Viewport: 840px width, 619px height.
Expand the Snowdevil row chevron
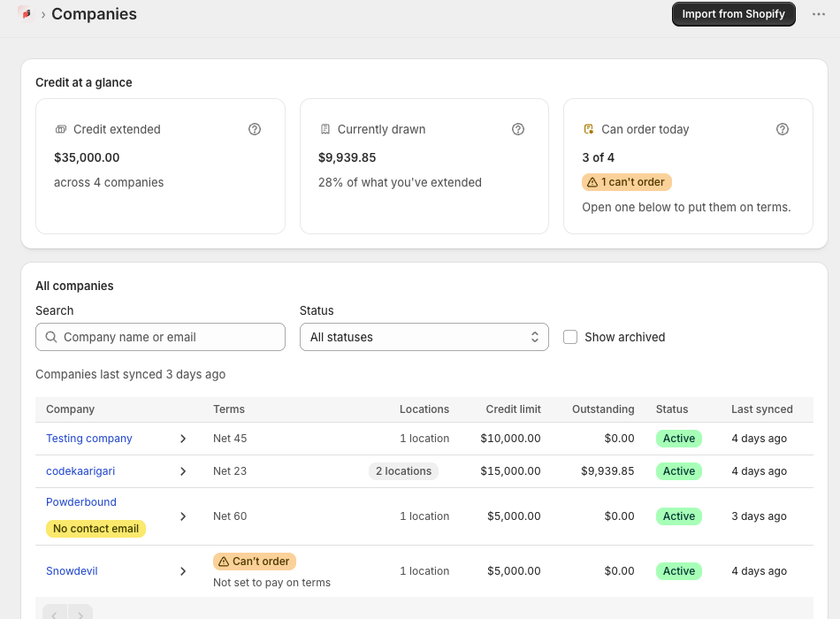click(183, 571)
